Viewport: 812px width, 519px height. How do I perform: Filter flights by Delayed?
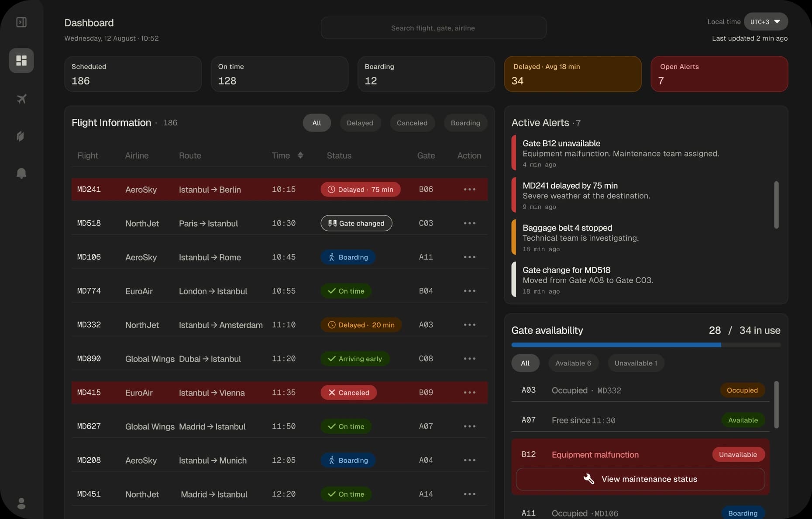pos(360,123)
